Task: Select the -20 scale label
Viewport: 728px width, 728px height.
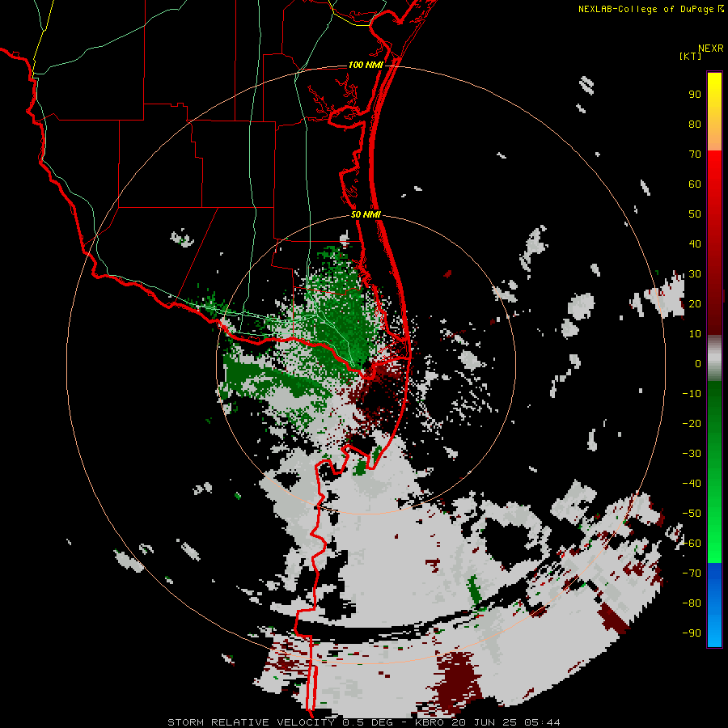Action: 692,423
